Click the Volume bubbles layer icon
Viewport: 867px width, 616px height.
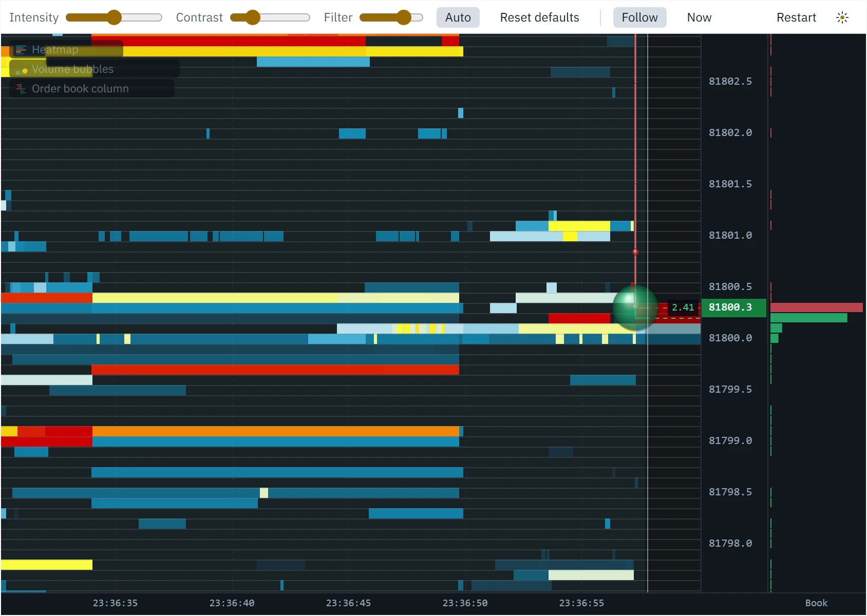tap(21, 69)
